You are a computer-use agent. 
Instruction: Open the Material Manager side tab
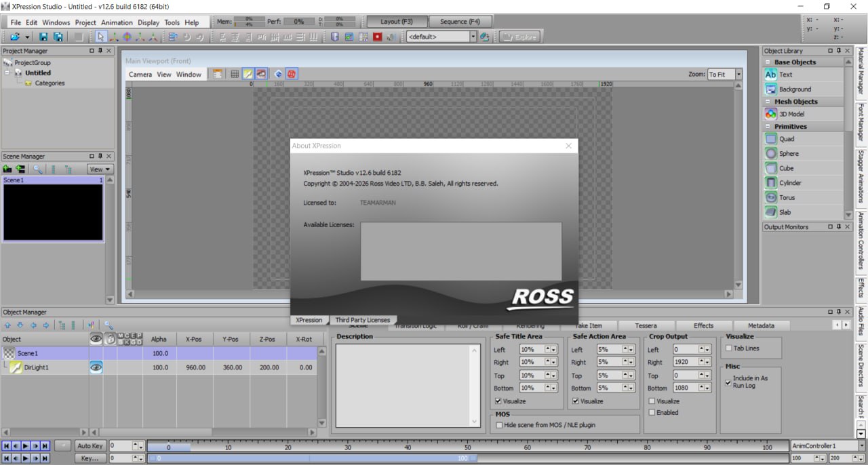(861, 72)
